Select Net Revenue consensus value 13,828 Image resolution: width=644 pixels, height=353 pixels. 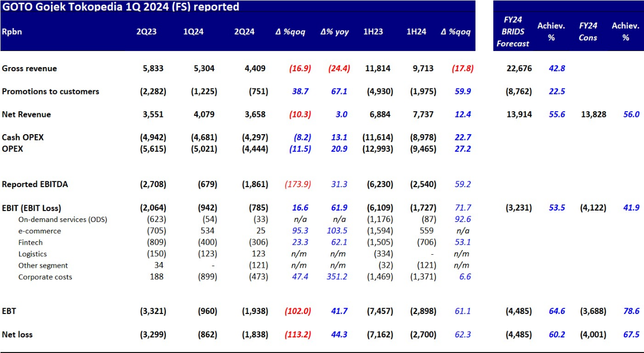(594, 114)
